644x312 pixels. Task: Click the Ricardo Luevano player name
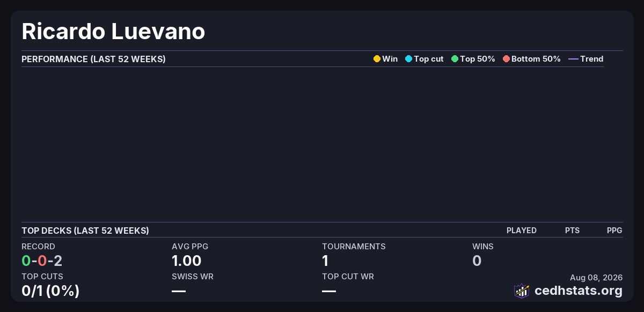point(113,31)
